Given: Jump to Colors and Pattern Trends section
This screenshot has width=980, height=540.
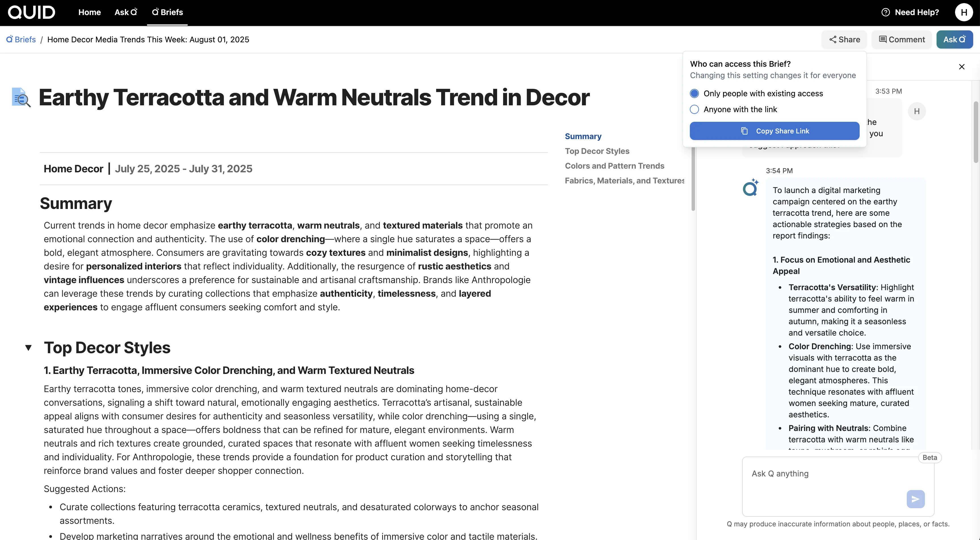Looking at the screenshot, I should (x=614, y=166).
